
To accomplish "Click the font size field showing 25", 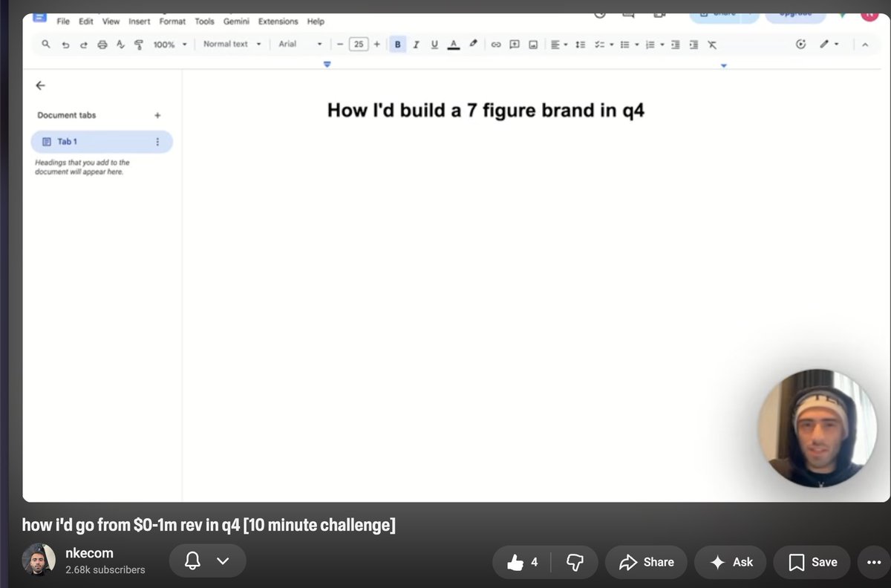I will pos(359,45).
